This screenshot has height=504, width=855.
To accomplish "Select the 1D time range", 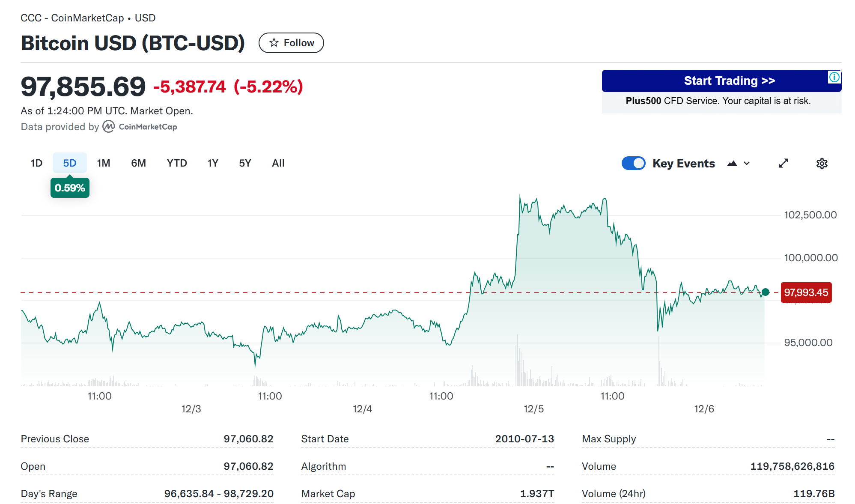I will coord(36,163).
